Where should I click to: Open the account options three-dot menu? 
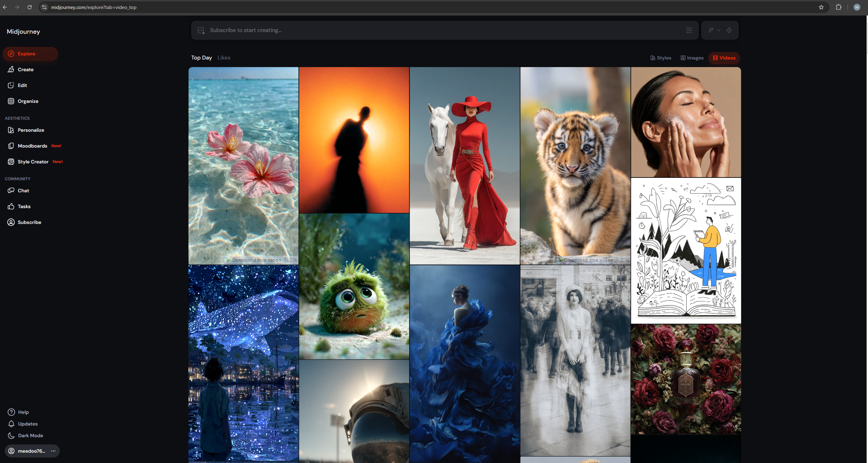coord(53,451)
